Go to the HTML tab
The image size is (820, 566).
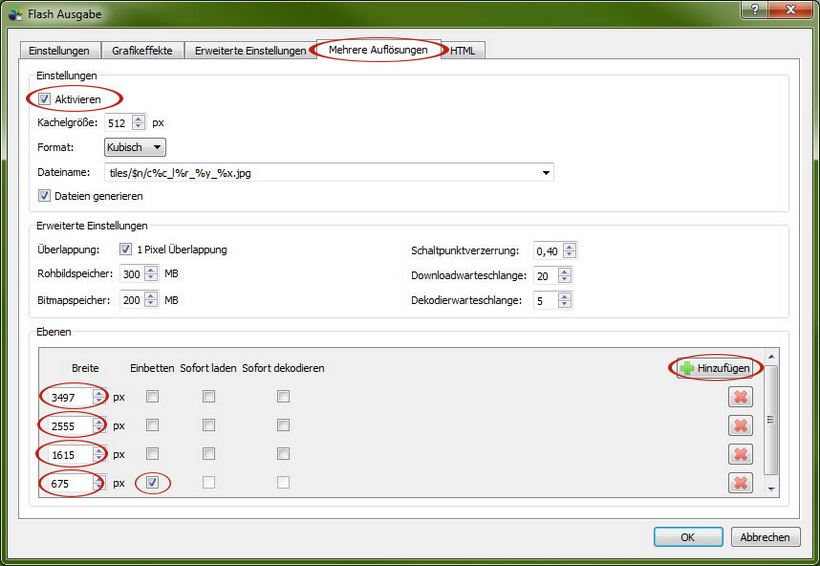(463, 51)
